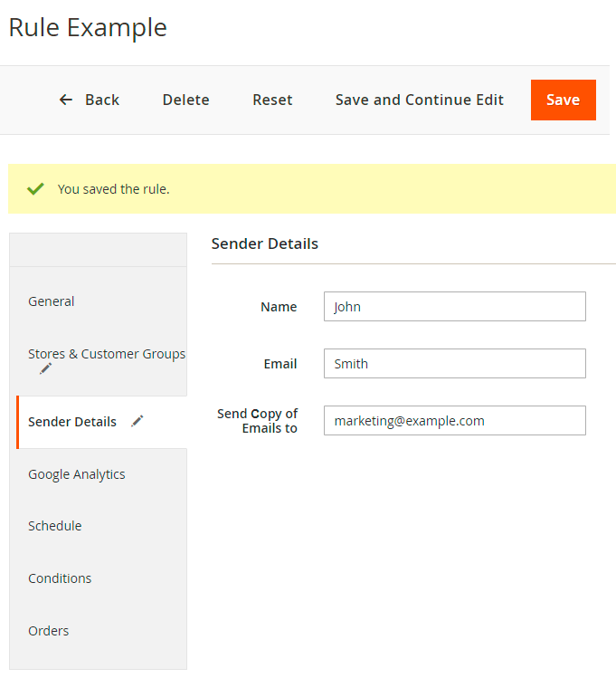616x678 pixels.
Task: Click the Rule Example page title
Action: tap(88, 28)
